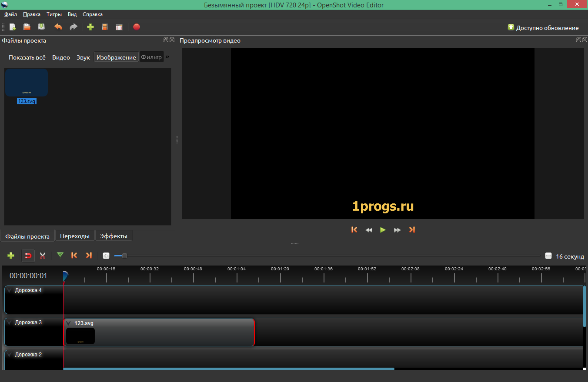Expand properties of the 123.svg clip

click(68, 323)
